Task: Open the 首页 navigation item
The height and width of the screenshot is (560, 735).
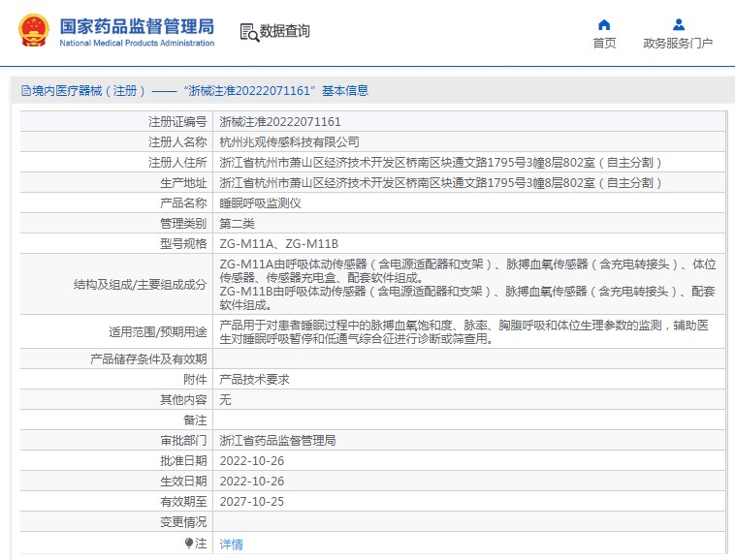Action: [x=604, y=44]
